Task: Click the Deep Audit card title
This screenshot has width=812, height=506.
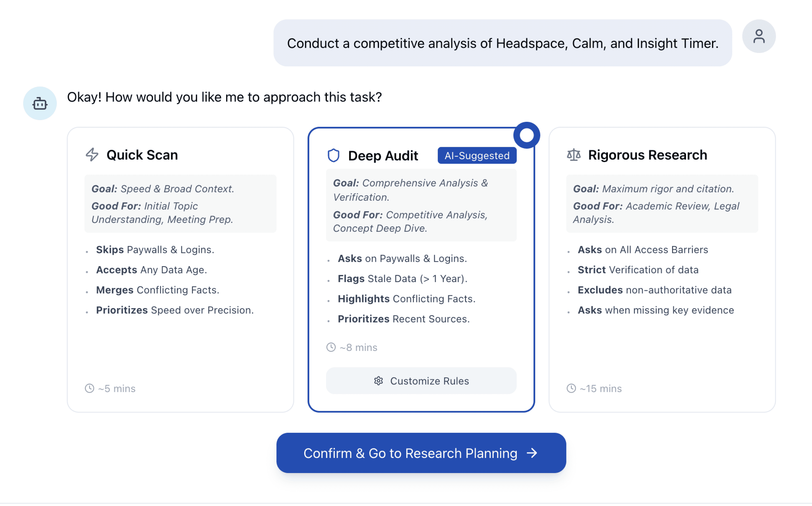Action: pyautogui.click(x=383, y=156)
